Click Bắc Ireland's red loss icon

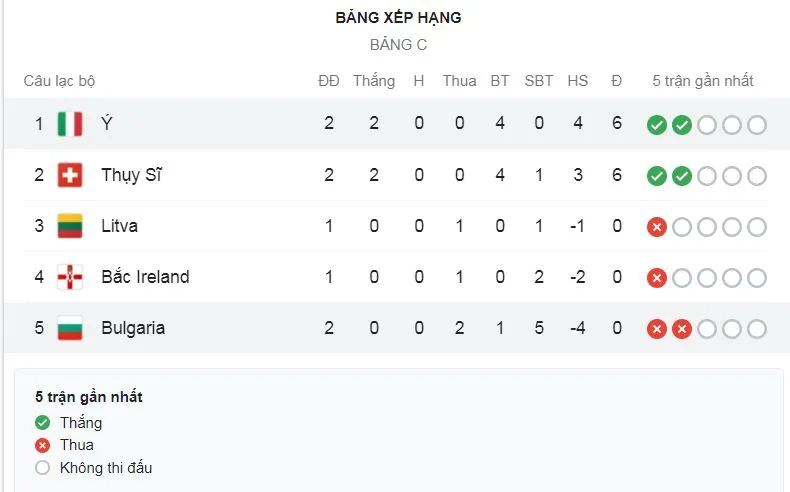coord(656,278)
